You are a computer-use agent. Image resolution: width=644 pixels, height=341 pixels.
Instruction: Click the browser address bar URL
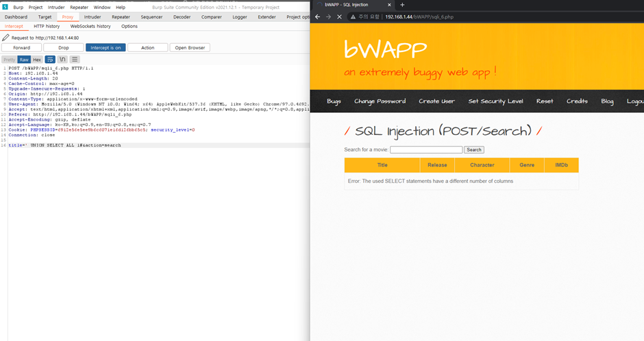point(419,17)
